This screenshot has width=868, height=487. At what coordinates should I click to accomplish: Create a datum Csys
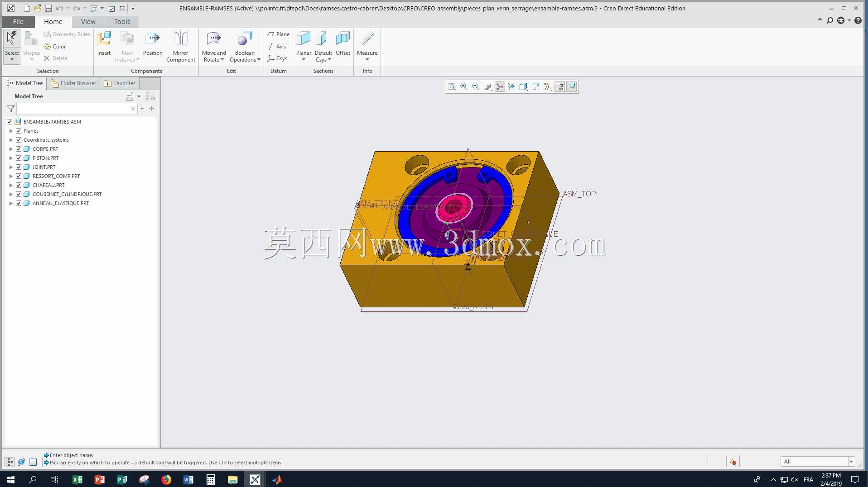pyautogui.click(x=277, y=58)
